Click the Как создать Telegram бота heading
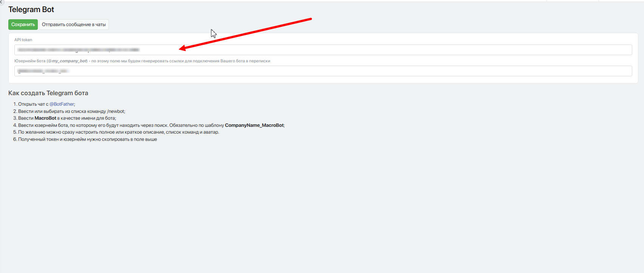 pyautogui.click(x=48, y=93)
